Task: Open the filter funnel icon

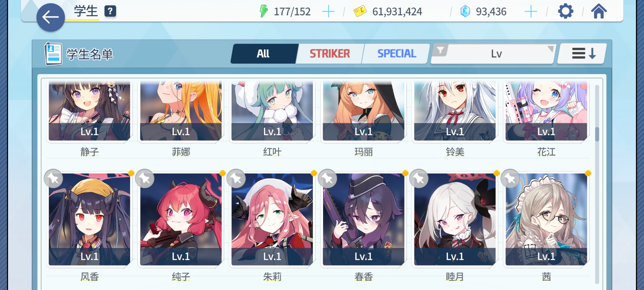Action: 440,50
